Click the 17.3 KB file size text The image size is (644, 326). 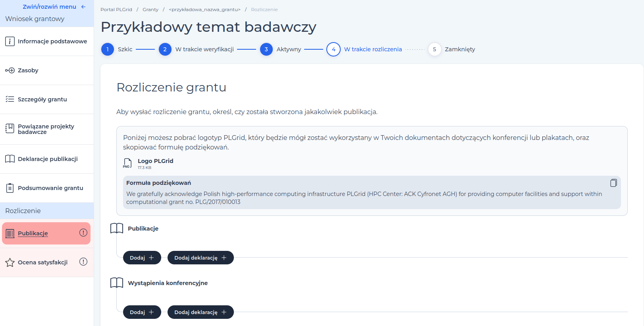coord(145,168)
